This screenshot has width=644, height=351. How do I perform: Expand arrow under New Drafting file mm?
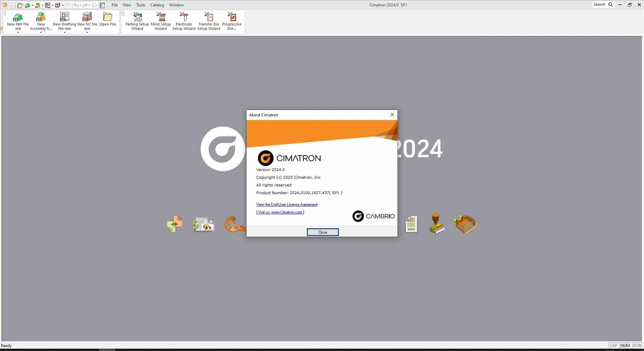click(x=64, y=33)
